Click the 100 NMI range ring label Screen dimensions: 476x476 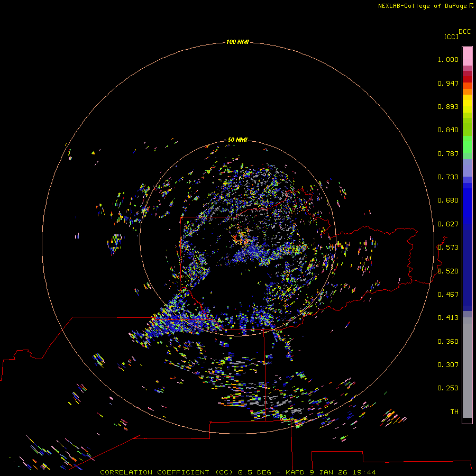237,42
